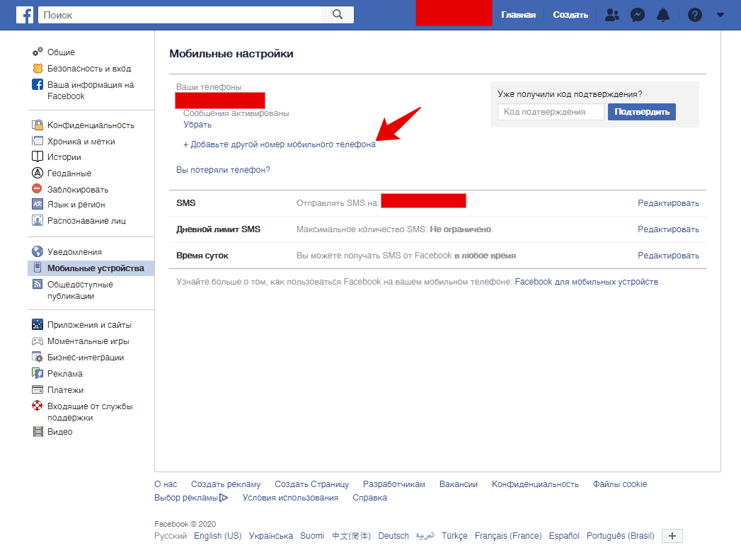Click into the Поиск search field
The height and width of the screenshot is (560, 741).
[180, 15]
